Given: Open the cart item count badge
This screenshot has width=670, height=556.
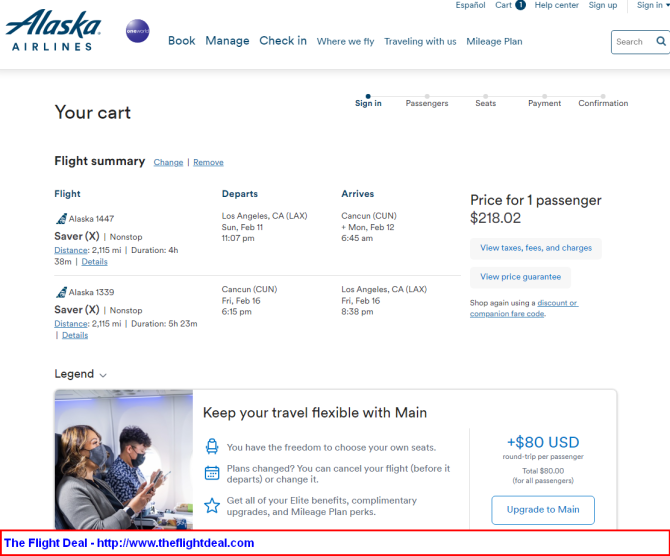Looking at the screenshot, I should click(x=520, y=5).
